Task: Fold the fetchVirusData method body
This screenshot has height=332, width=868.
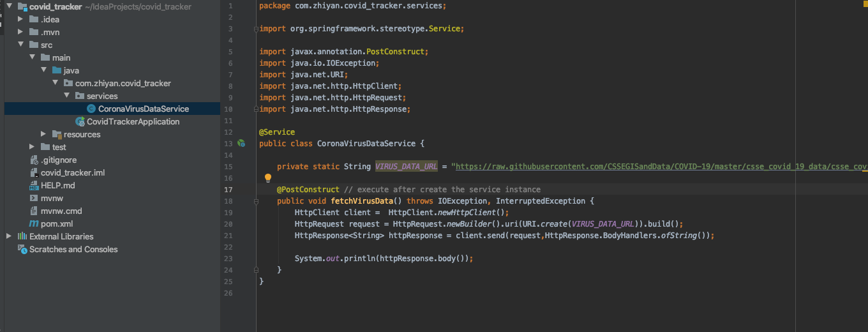Action: point(256,201)
